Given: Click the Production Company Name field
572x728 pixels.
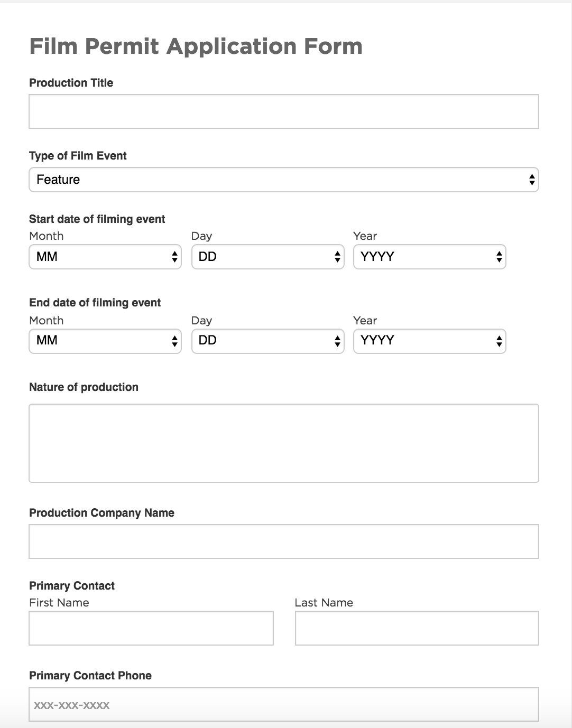Looking at the screenshot, I should pos(284,541).
